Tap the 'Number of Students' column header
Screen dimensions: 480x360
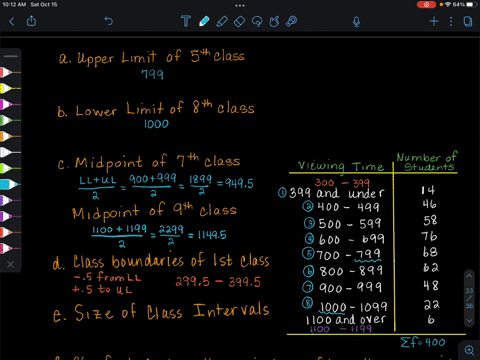click(427, 162)
